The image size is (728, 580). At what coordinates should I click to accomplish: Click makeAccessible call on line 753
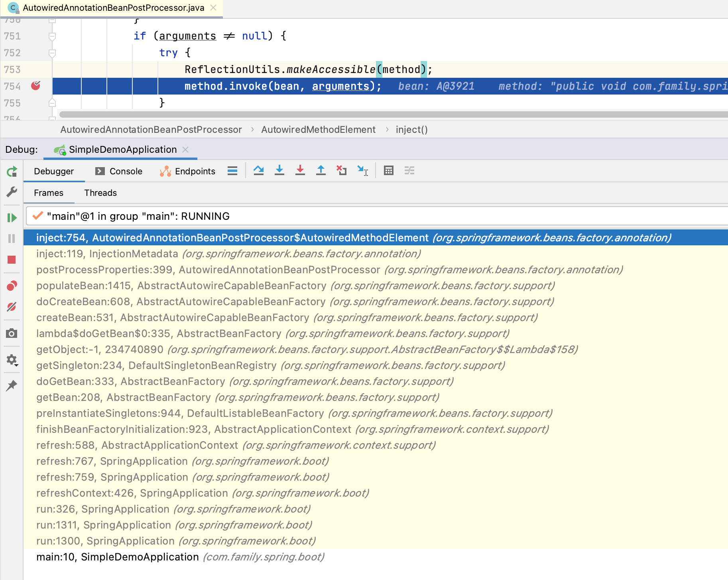coord(331,69)
